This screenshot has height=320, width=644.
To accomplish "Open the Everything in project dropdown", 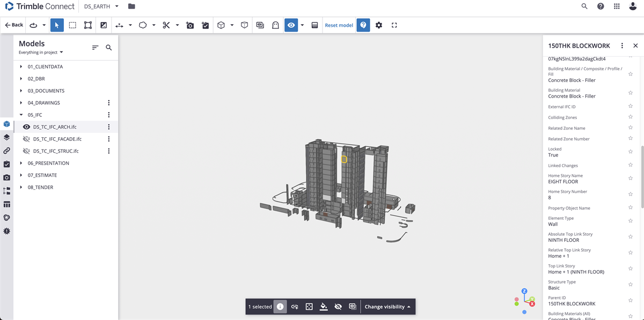I will [41, 53].
